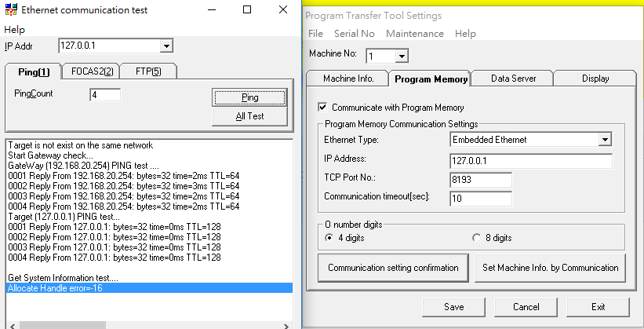Expand the IP Addr dropdown
Image resolution: width=644 pixels, height=329 pixels.
click(x=166, y=46)
